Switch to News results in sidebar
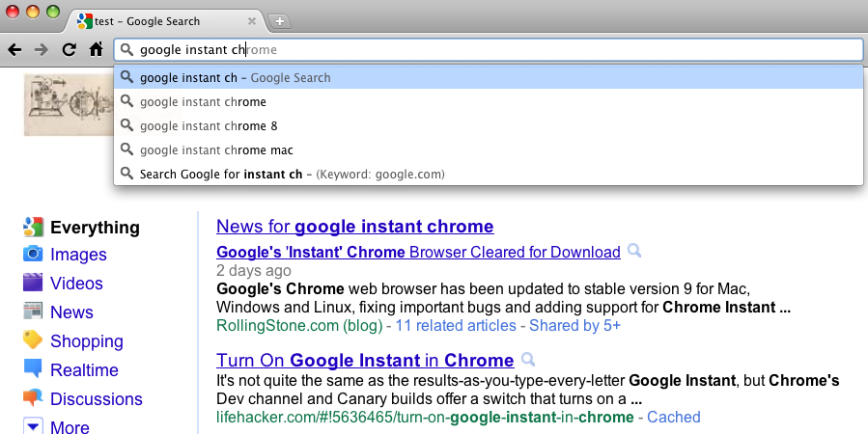Screen dimensions: 868x434 (71, 312)
